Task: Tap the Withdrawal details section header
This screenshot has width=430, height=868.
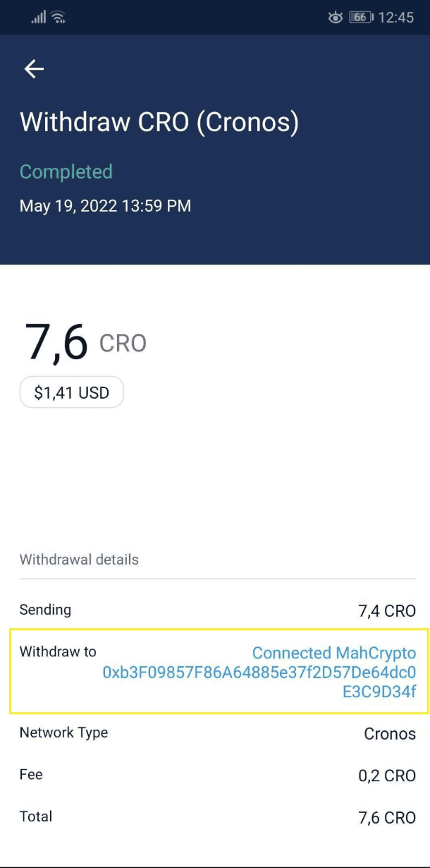Action: tap(79, 560)
